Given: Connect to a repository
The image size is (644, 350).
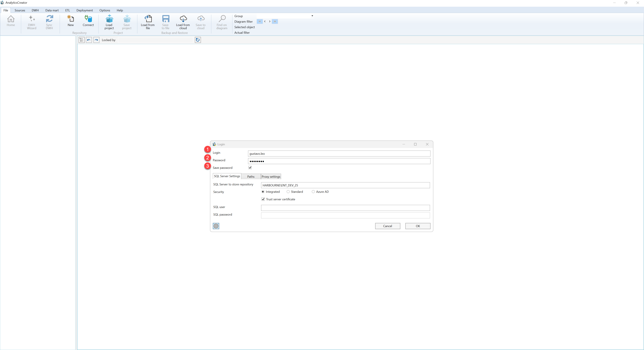Looking at the screenshot, I should click(88, 21).
